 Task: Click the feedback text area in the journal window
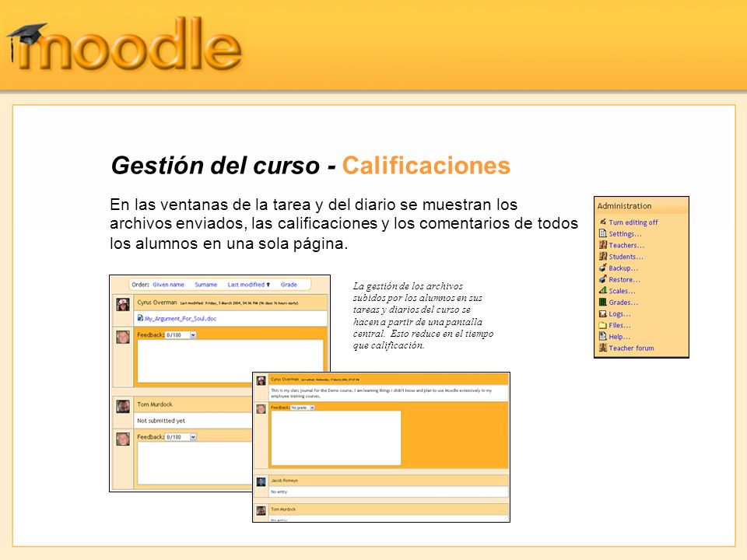point(336,438)
